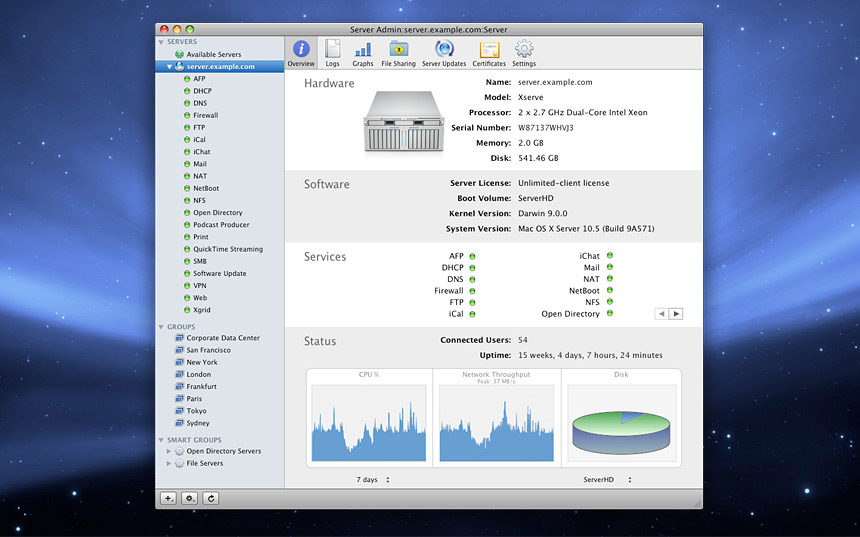Click the connected users value 54

(x=523, y=340)
